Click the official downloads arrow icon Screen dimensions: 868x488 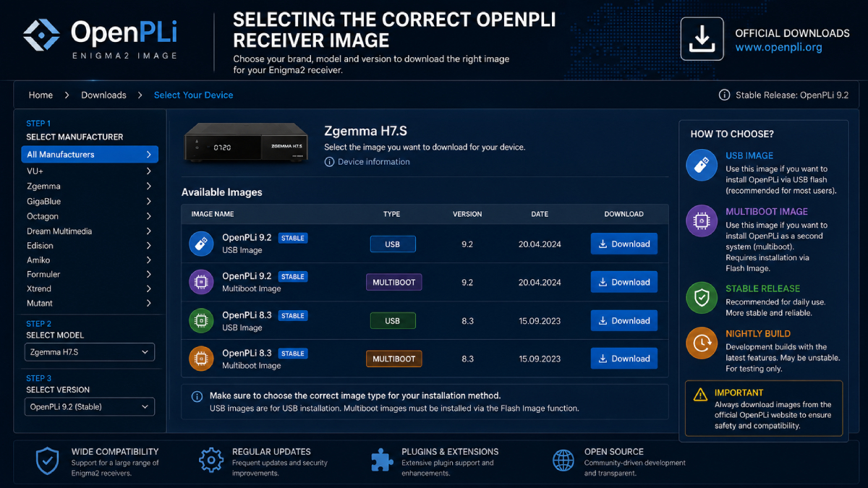pyautogui.click(x=702, y=38)
